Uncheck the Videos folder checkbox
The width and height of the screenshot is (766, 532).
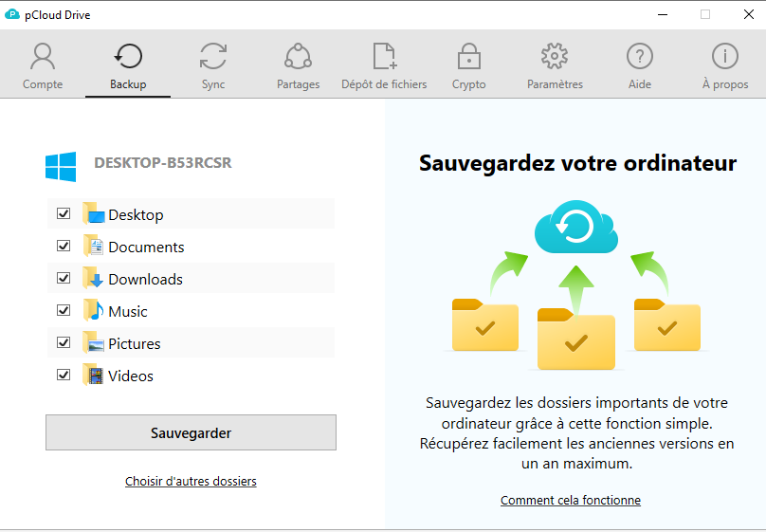click(64, 375)
